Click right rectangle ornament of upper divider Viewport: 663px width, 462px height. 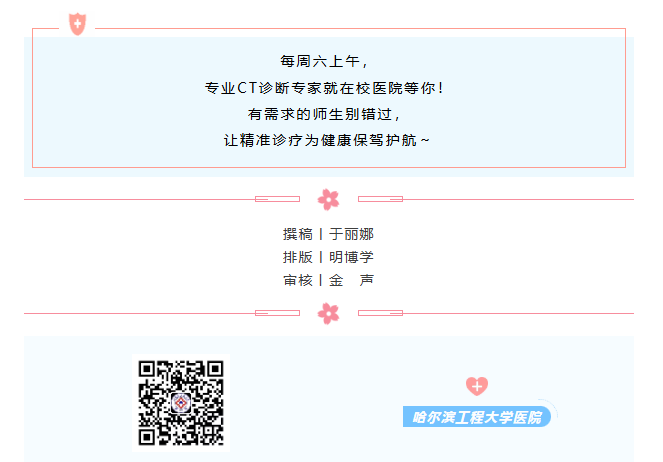click(x=380, y=199)
